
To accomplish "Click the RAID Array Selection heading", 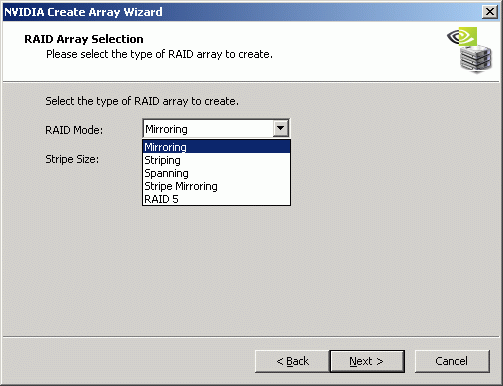I will tap(84, 39).
